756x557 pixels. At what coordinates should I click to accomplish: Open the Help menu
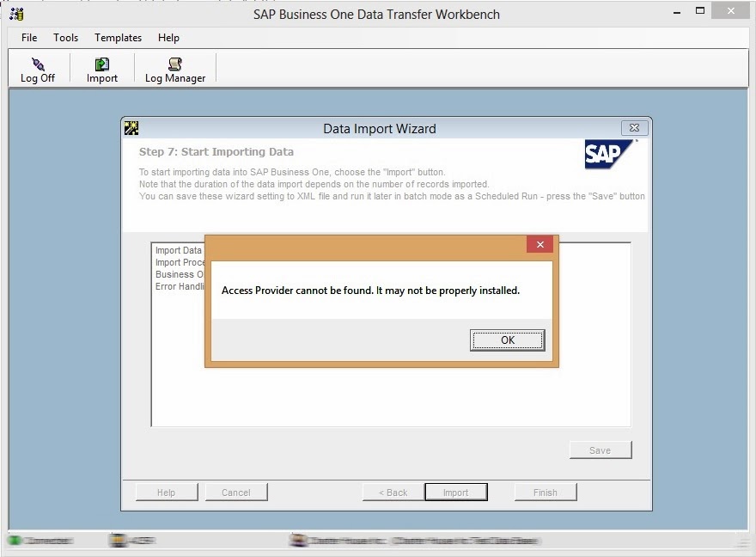[x=168, y=38]
